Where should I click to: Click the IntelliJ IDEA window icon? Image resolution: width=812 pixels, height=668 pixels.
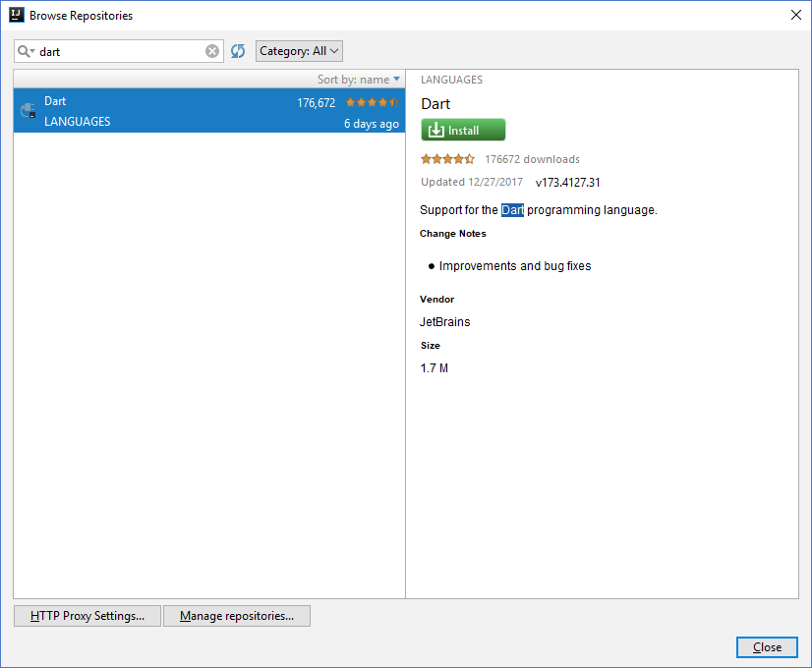(17, 15)
